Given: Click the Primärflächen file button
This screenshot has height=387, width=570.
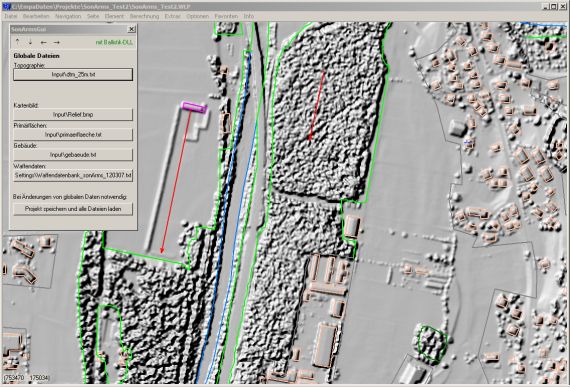Looking at the screenshot, I should (73, 135).
